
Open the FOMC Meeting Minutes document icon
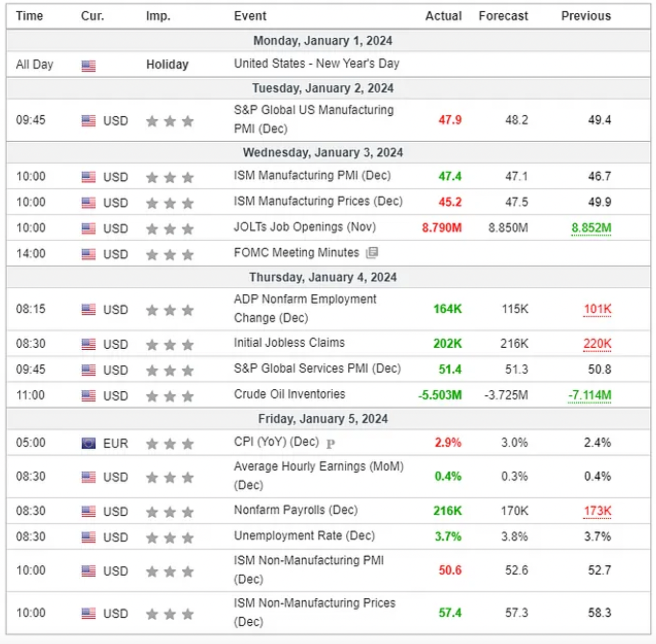pos(372,253)
